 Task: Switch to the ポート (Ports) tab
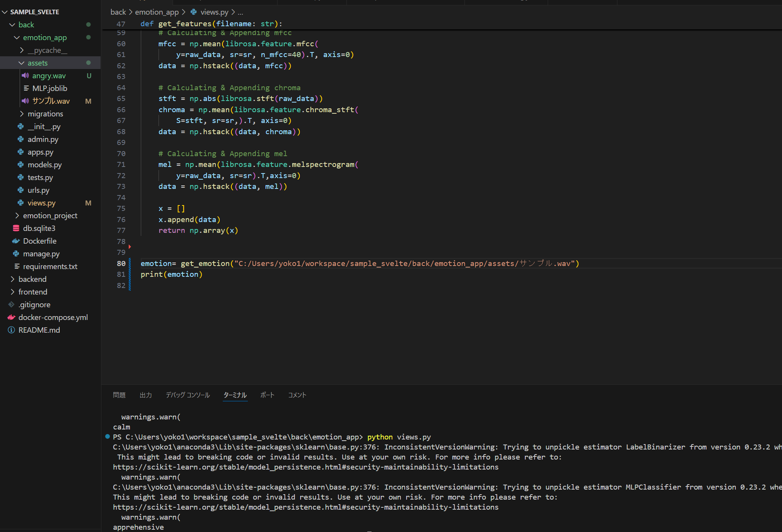267,395
